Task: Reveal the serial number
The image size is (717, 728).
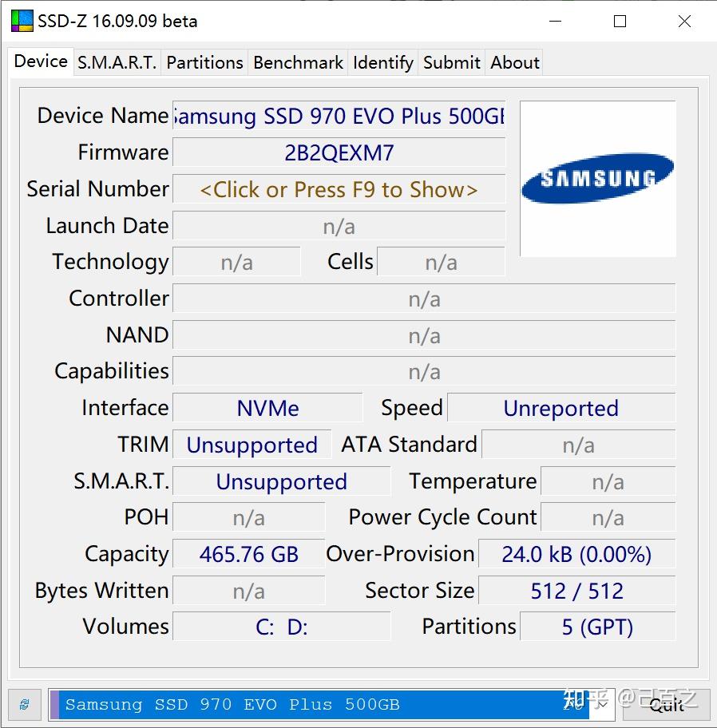Action: click(339, 189)
